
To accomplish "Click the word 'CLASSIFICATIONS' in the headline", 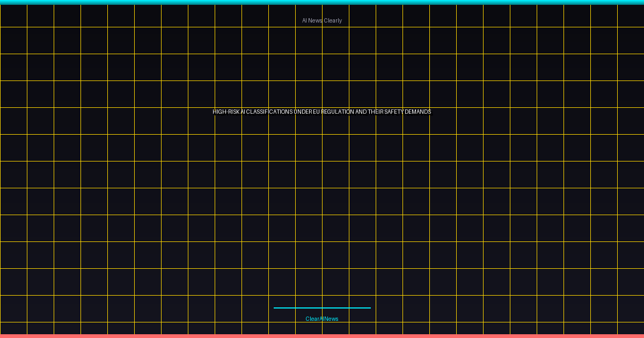I will click(x=269, y=112).
